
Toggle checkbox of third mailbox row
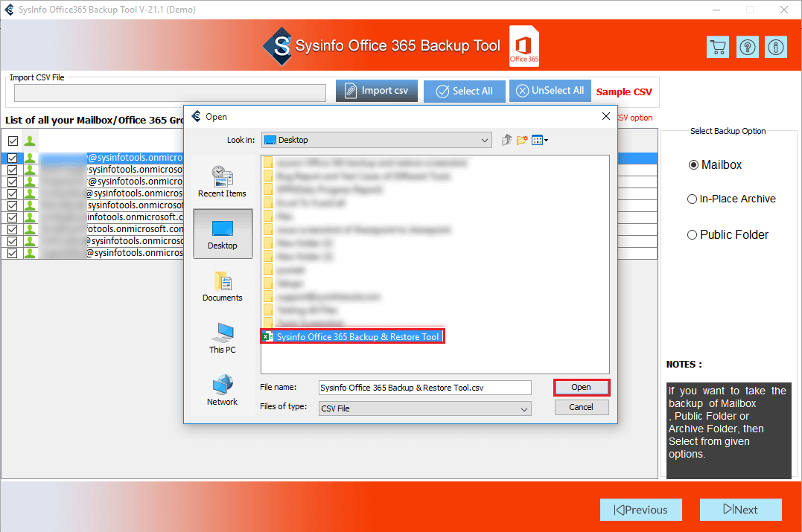point(13,182)
